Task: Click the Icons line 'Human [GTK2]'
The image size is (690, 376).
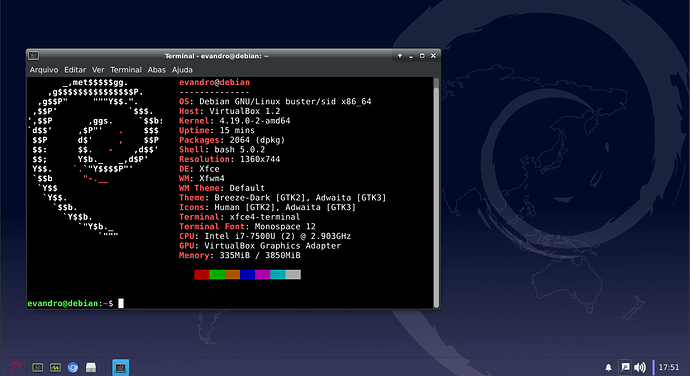Action: [x=268, y=207]
